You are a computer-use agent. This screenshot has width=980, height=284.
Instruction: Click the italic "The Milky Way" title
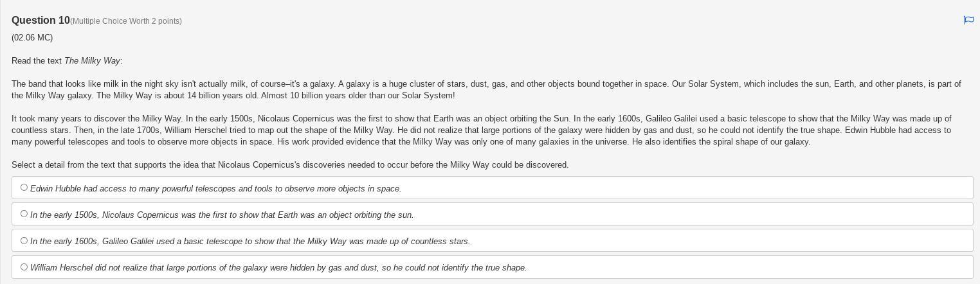pyautogui.click(x=92, y=61)
